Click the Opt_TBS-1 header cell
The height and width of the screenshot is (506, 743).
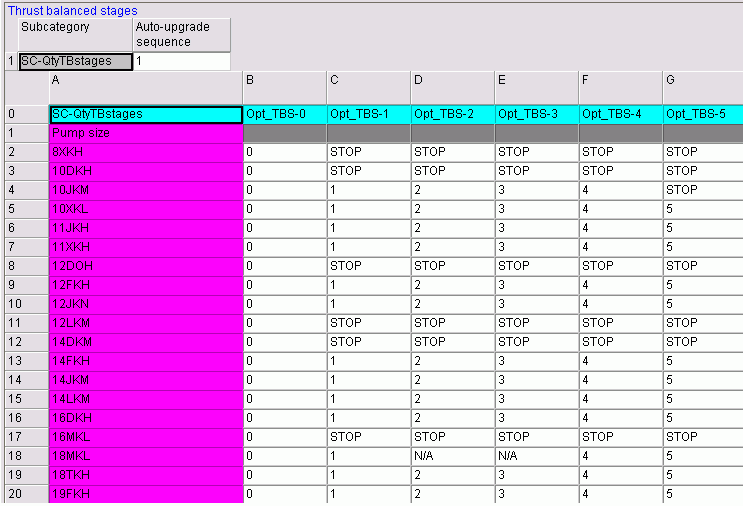pos(369,115)
